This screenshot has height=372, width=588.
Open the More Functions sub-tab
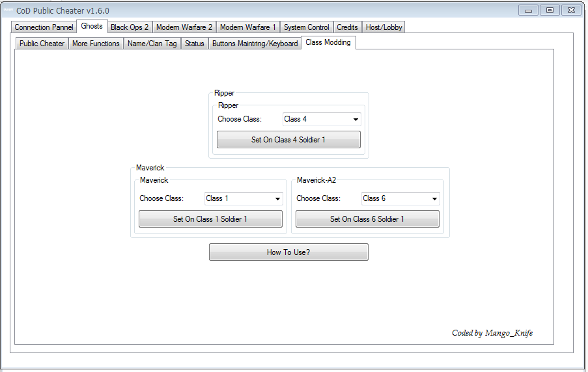[96, 44]
